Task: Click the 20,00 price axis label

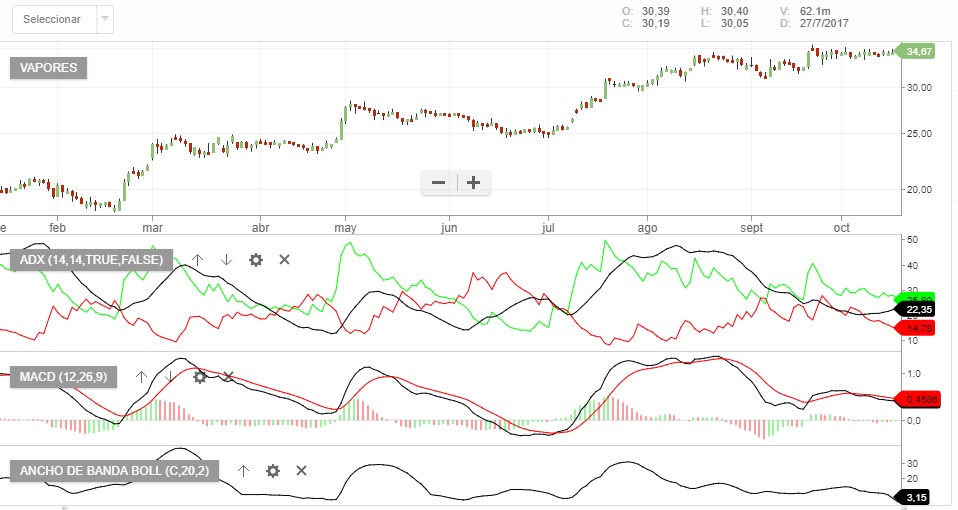Action: pyautogui.click(x=920, y=189)
